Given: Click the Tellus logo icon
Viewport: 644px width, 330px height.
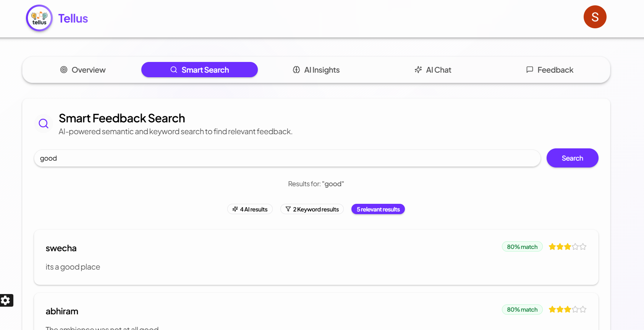Looking at the screenshot, I should 39,18.
